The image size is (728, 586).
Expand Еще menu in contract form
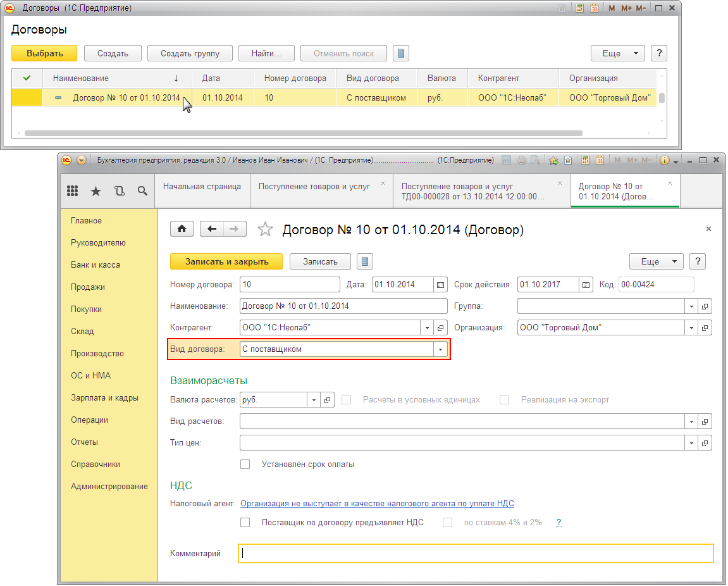pos(656,261)
